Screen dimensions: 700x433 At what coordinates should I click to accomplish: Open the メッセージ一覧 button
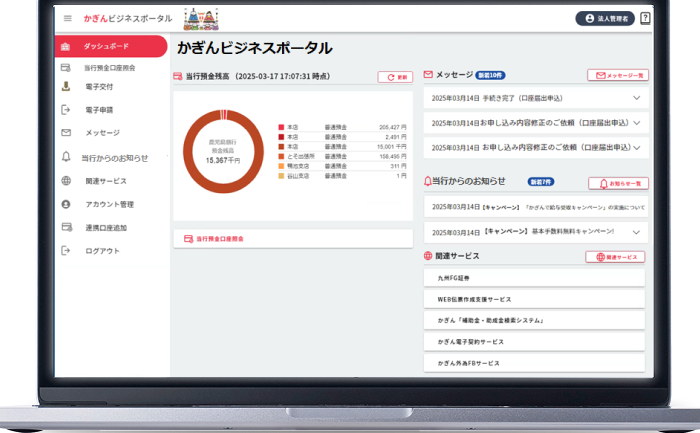pos(617,75)
